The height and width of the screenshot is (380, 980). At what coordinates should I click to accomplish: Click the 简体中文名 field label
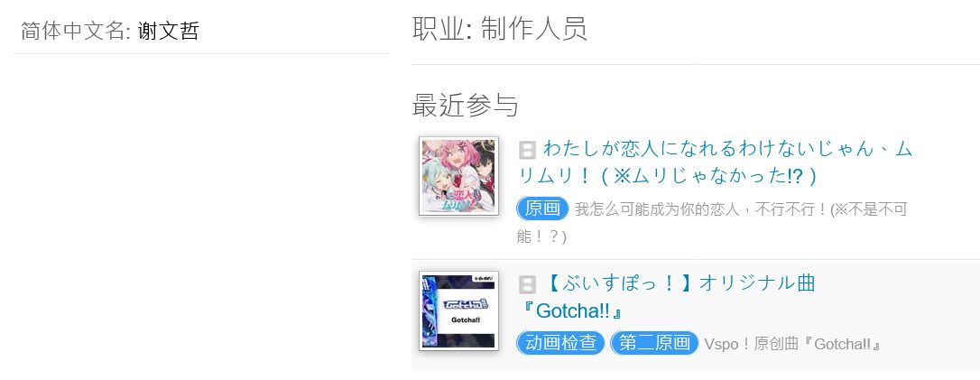click(76, 31)
